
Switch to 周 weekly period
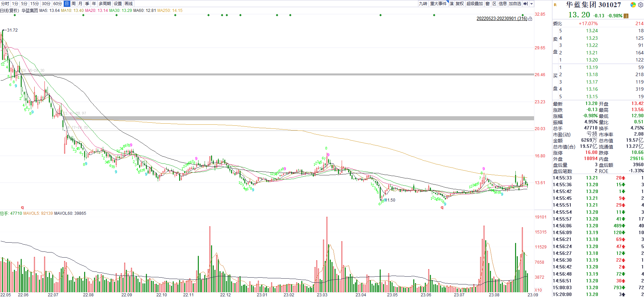click(74, 4)
